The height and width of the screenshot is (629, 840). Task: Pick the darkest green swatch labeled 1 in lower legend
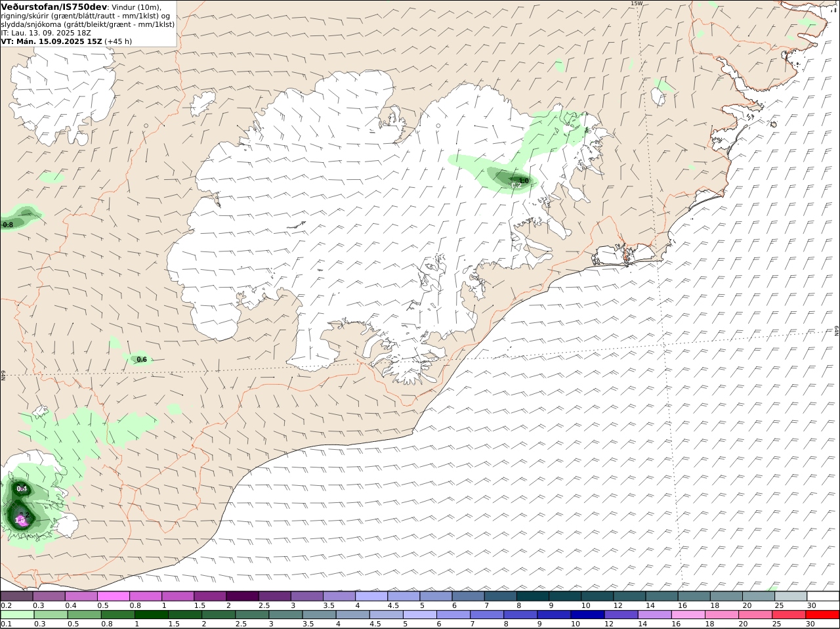[x=152, y=615]
